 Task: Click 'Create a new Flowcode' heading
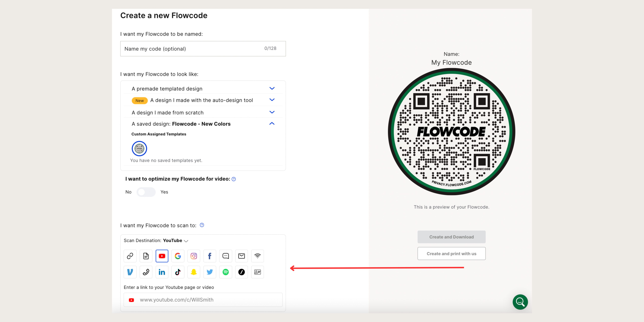point(164,16)
